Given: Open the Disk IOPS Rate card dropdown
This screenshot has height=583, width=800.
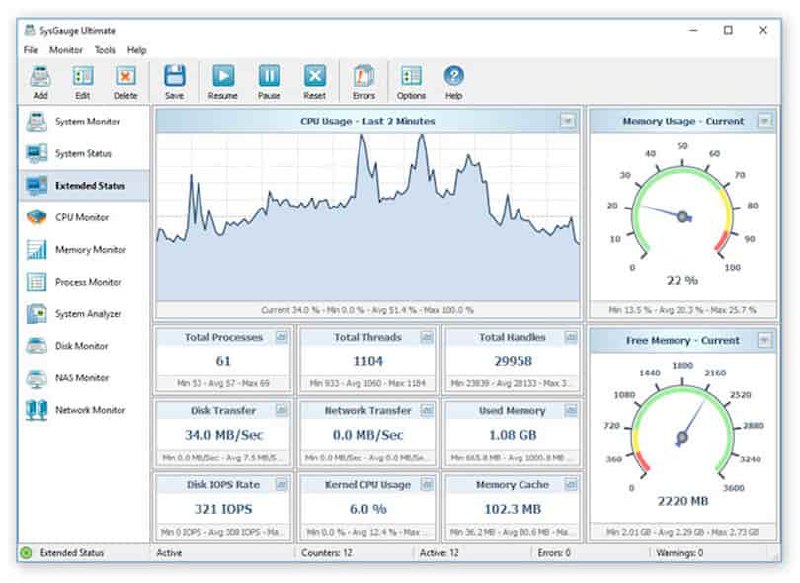Looking at the screenshot, I should point(282,484).
